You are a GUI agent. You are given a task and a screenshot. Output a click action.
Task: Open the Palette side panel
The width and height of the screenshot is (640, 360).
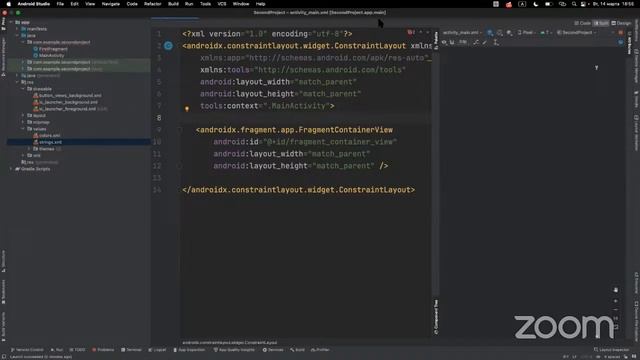pos(436,41)
